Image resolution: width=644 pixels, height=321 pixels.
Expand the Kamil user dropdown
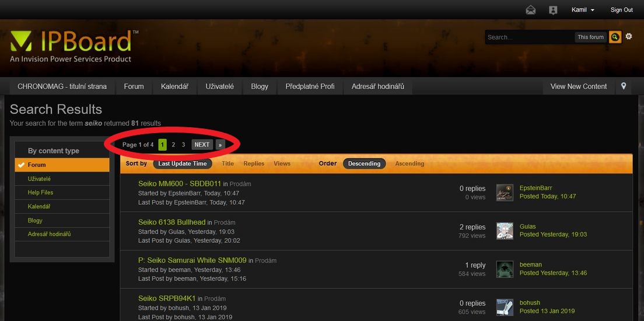pyautogui.click(x=582, y=10)
